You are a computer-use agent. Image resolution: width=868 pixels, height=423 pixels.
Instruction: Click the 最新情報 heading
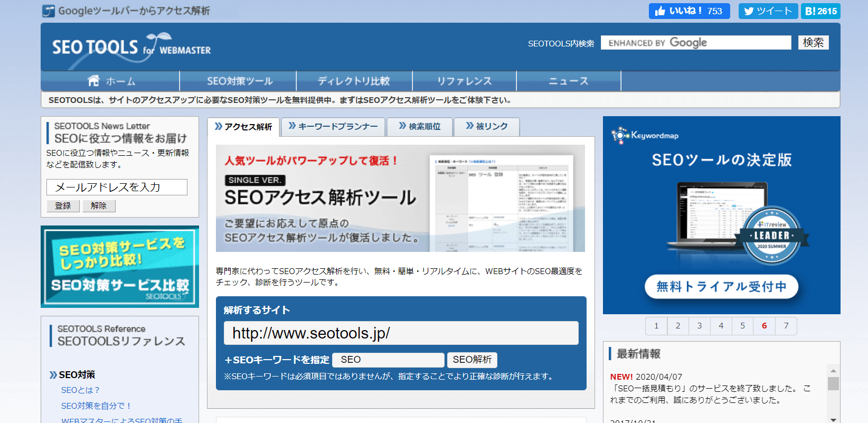tap(639, 354)
